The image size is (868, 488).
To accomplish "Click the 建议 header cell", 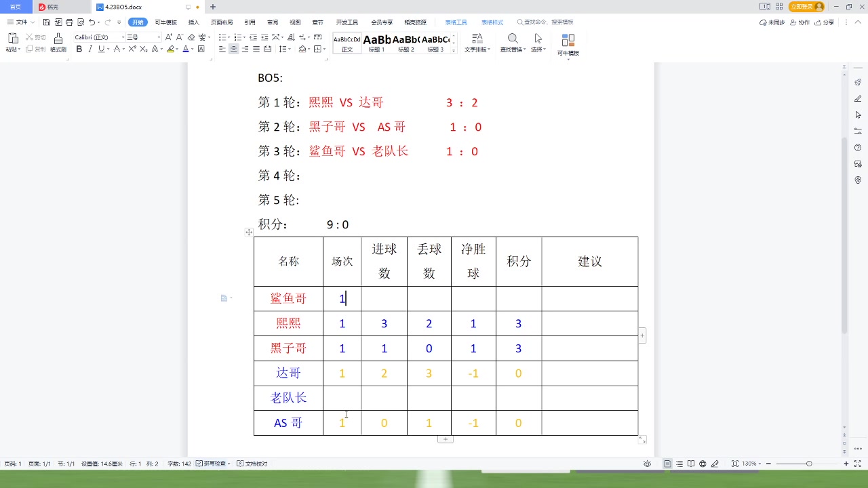I will click(590, 262).
